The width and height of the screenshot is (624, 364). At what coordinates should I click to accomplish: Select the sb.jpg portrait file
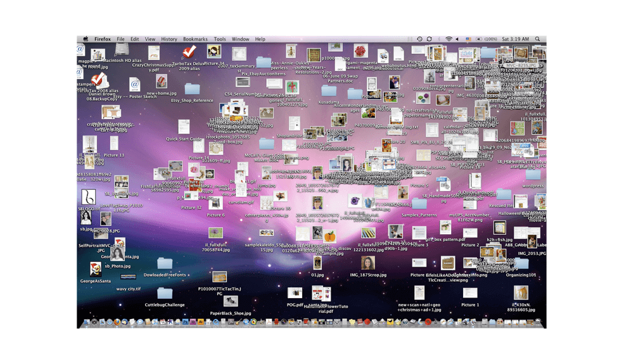pyautogui.click(x=86, y=218)
